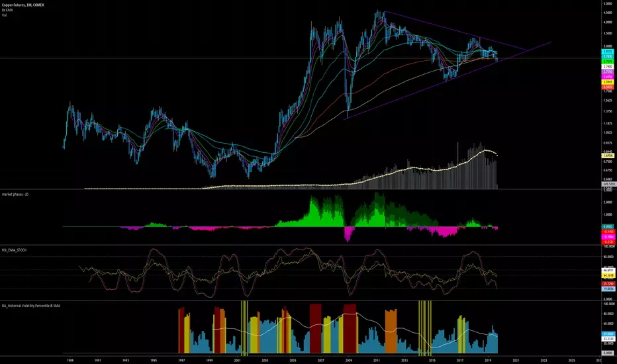The image size is (617, 364).
Task: Click the orange volatility bar near 2012
Action: click(x=391, y=332)
